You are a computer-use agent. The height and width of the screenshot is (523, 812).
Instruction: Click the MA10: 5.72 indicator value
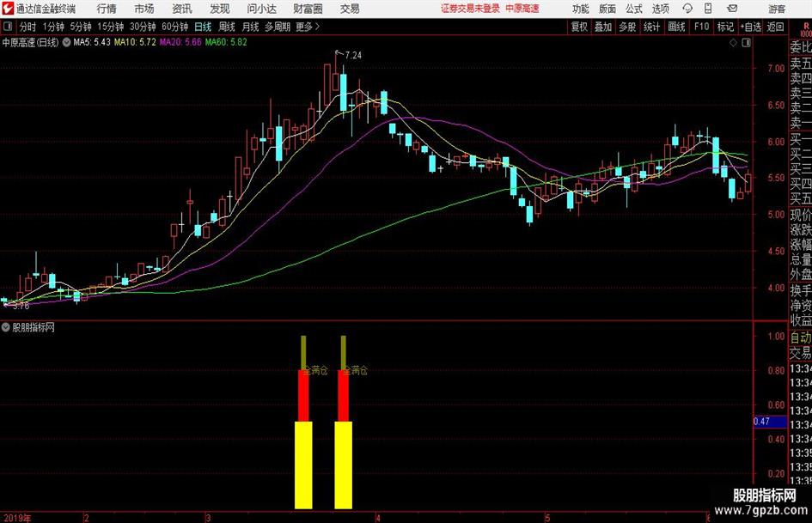[x=135, y=42]
